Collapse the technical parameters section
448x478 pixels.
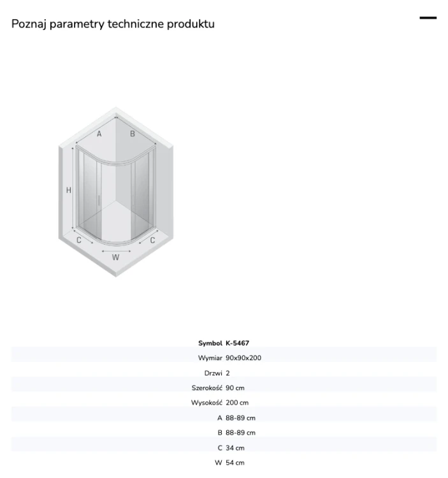coord(428,18)
